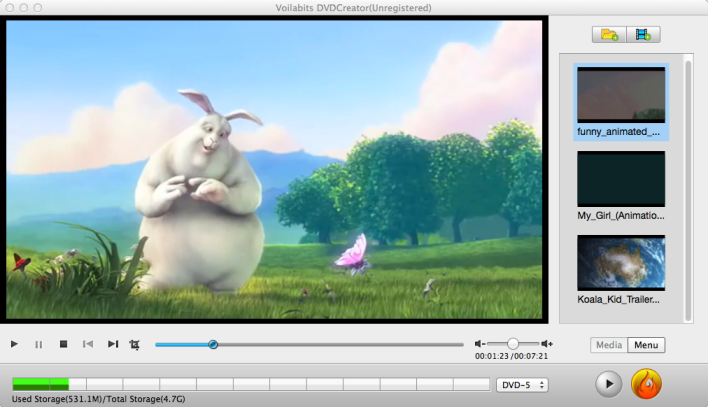This screenshot has width=708, height=407.
Task: Pause the video with the pause icon
Action: pyautogui.click(x=38, y=345)
